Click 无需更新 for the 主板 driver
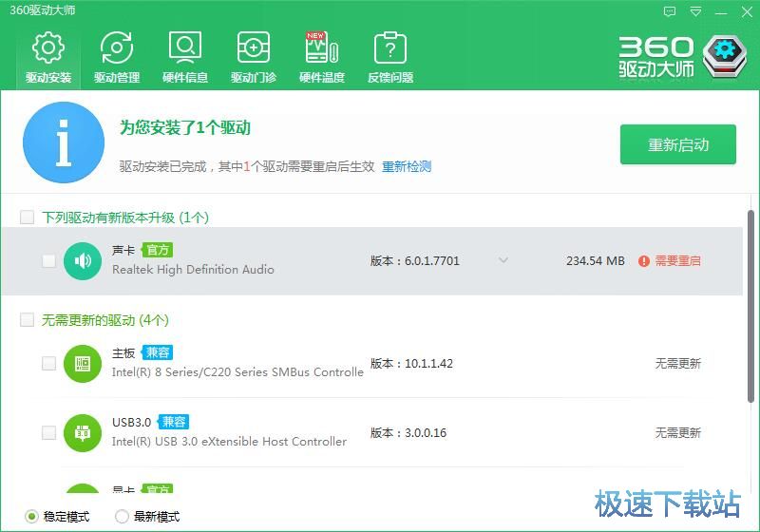 point(677,364)
